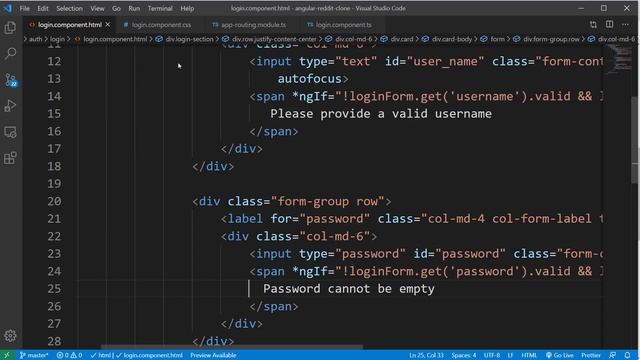Open the Search view in activity bar
640x360 pixels.
[10, 53]
